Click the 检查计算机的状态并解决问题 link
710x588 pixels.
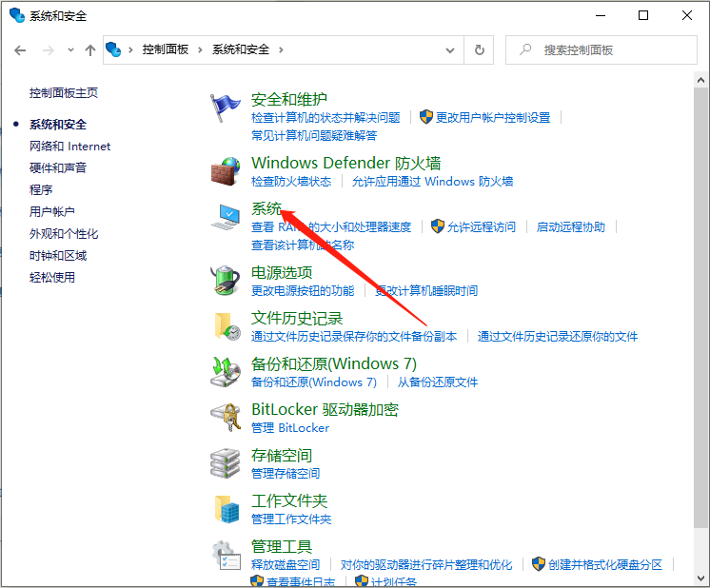tap(325, 118)
